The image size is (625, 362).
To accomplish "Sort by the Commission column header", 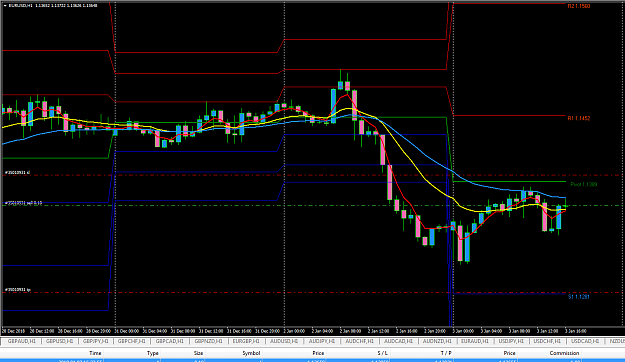I will pyautogui.click(x=564, y=353).
